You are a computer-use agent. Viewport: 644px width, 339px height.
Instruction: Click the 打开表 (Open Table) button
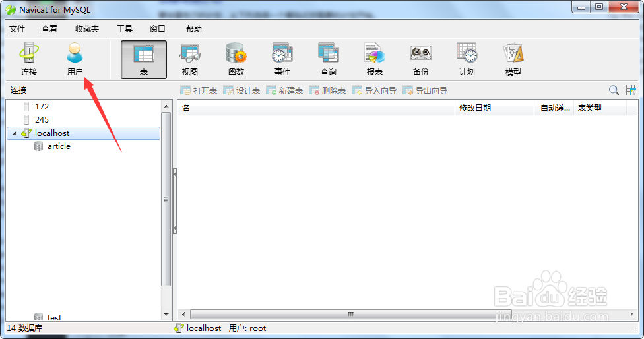point(199,91)
